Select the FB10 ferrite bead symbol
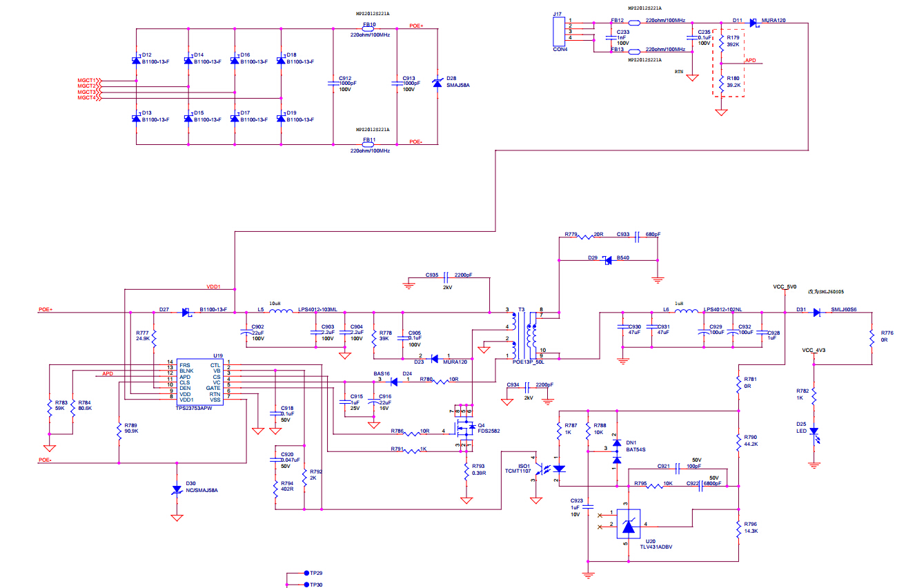The image size is (906, 588). click(368, 28)
